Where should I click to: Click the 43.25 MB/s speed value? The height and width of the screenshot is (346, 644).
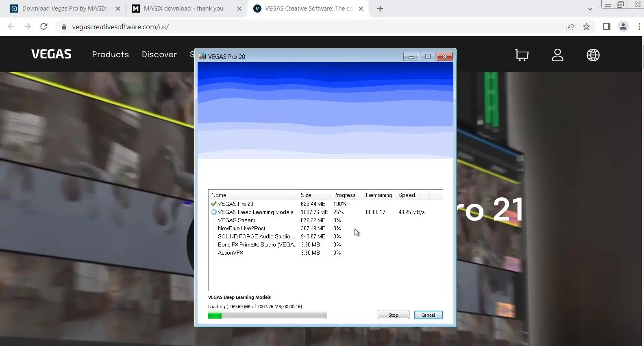pyautogui.click(x=411, y=212)
